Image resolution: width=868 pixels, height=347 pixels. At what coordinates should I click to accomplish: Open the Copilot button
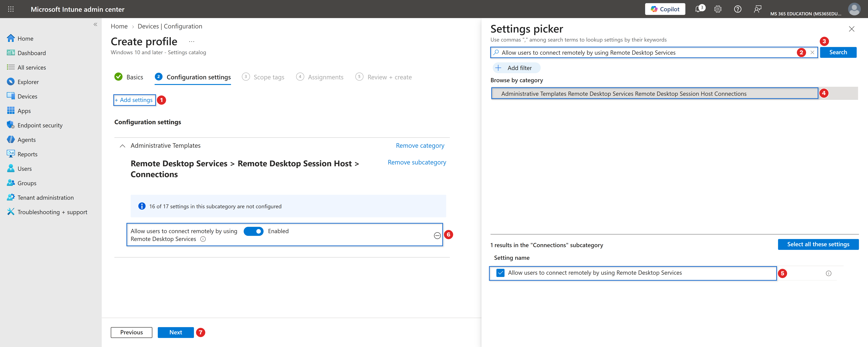pyautogui.click(x=665, y=9)
